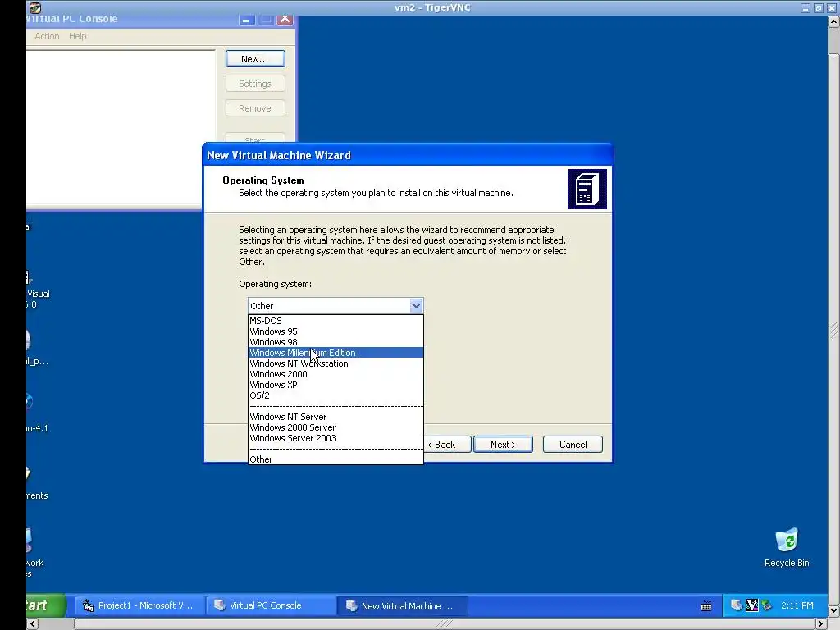The width and height of the screenshot is (840, 630).
Task: Click New... in Virtual PC Console
Action: pyautogui.click(x=255, y=59)
